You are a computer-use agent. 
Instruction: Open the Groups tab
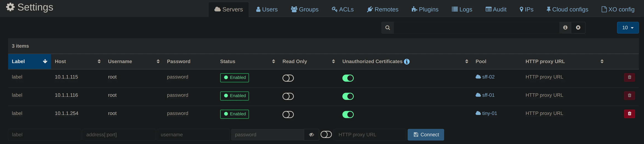tap(304, 10)
